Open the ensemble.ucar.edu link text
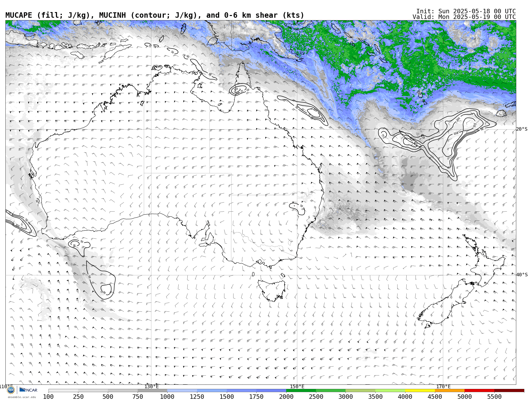 22,397
